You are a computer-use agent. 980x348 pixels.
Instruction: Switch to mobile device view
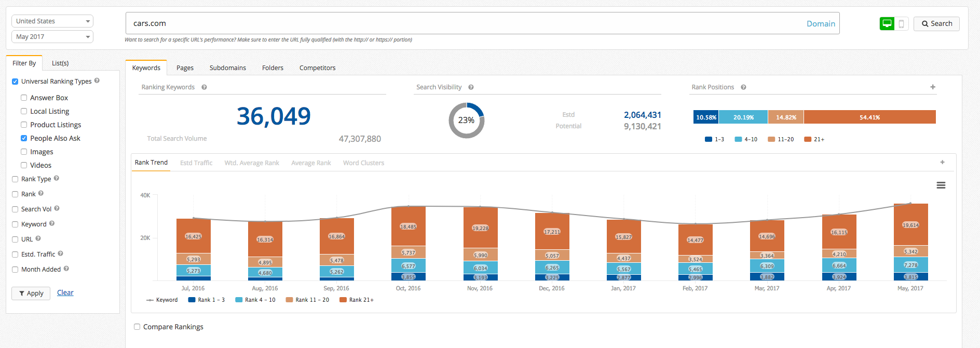coord(902,23)
